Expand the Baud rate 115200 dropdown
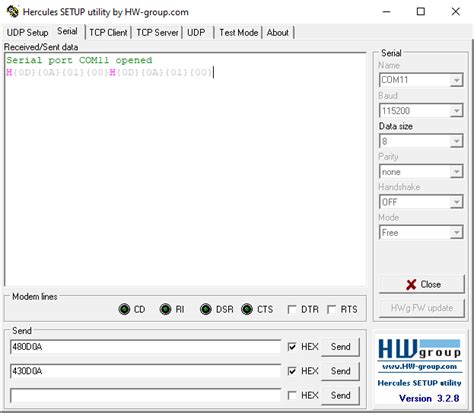The image size is (474, 413). [456, 111]
